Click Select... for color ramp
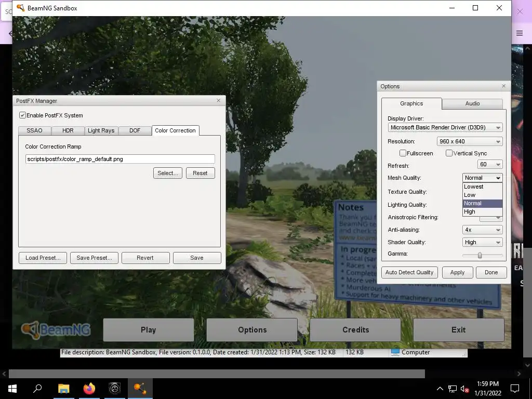 pyautogui.click(x=168, y=173)
